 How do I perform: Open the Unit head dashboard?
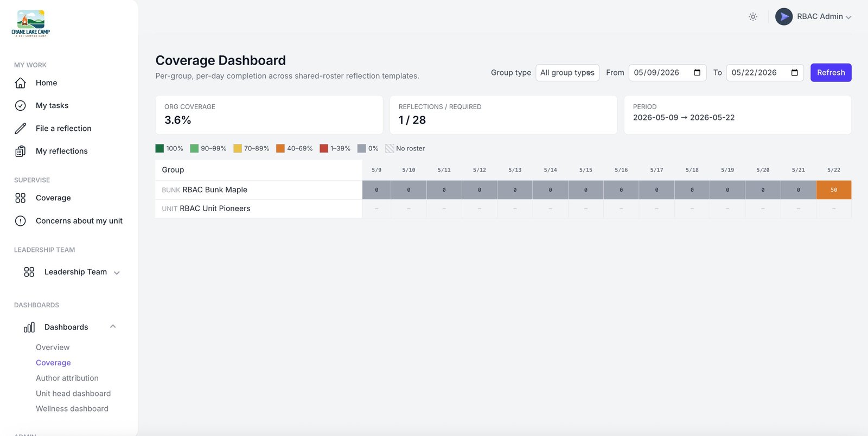(73, 394)
